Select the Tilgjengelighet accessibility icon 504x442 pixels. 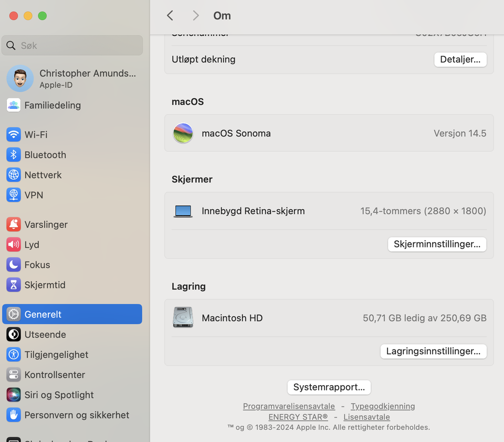click(14, 355)
